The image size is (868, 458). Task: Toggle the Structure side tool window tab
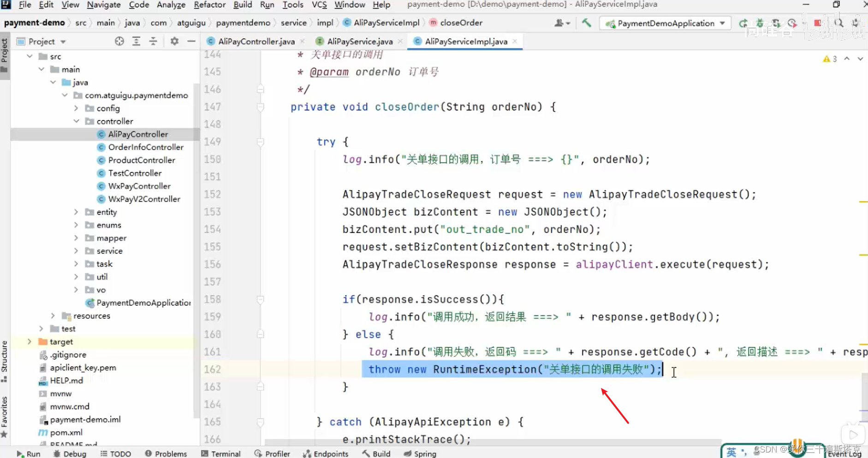pyautogui.click(x=5, y=361)
